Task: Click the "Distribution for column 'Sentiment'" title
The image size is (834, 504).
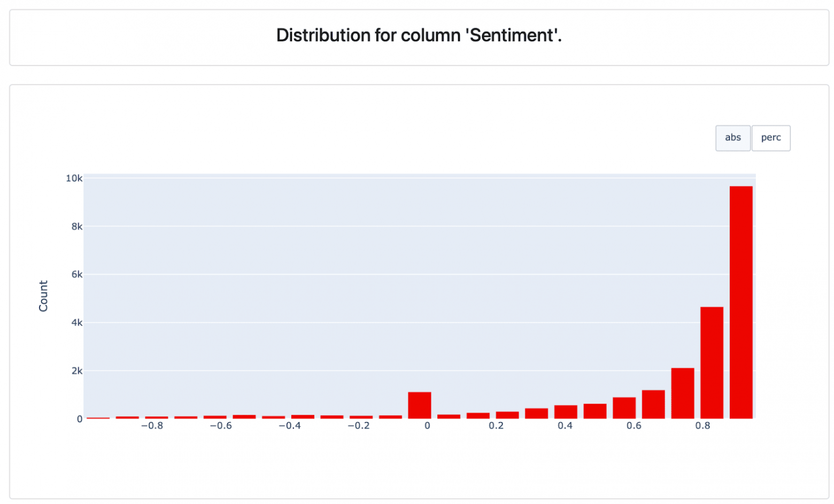Action: click(x=419, y=35)
